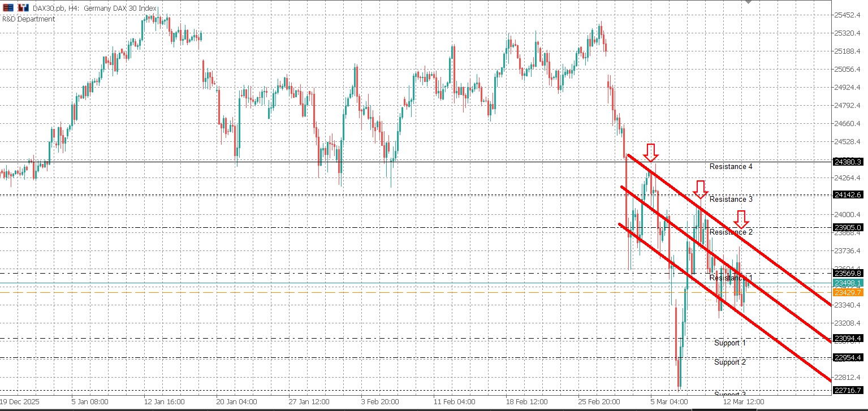868x411 pixels.
Task: Click the R&D Department watermark label
Action: 28,19
